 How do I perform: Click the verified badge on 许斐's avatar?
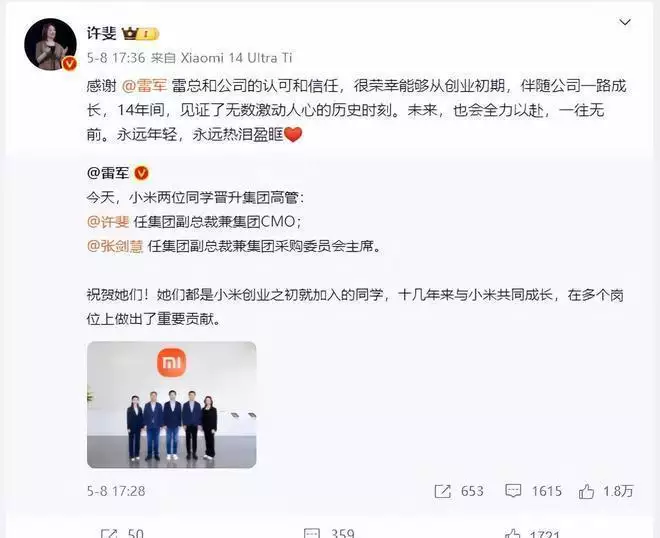coord(69,64)
